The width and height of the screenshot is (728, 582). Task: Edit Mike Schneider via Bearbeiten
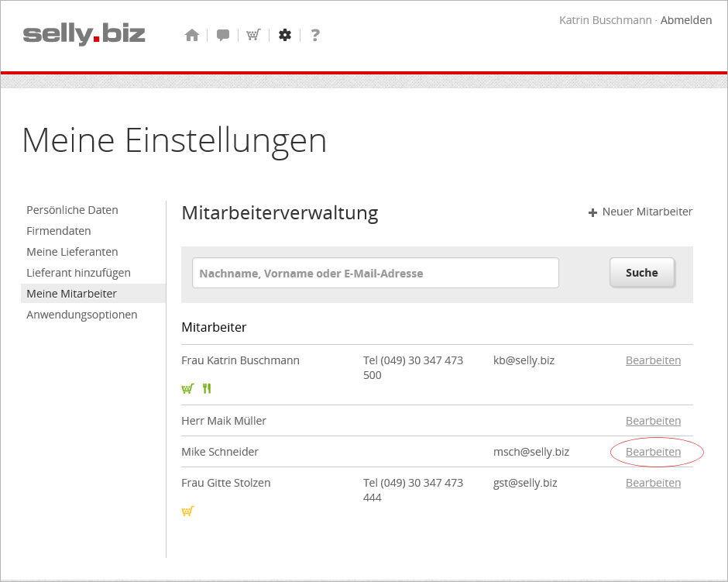pyautogui.click(x=653, y=452)
